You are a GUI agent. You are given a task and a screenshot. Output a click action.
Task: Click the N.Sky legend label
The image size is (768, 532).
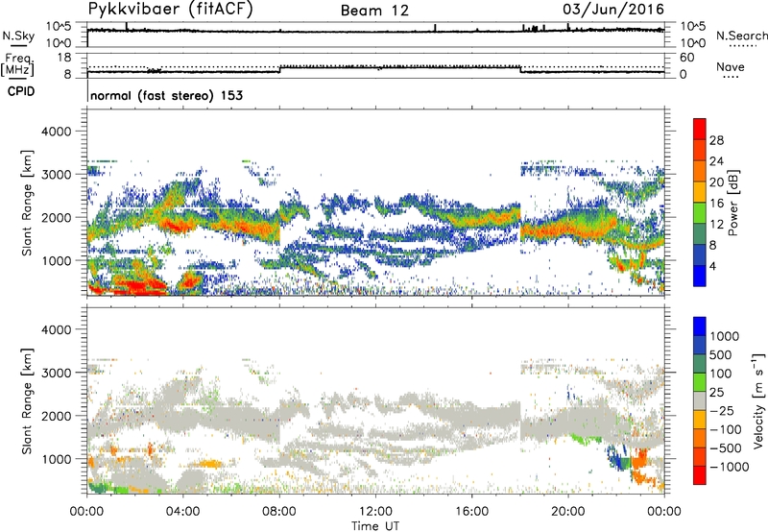(18, 36)
